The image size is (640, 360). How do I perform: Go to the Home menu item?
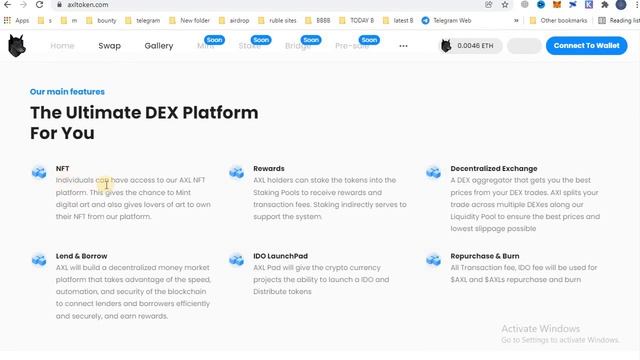[x=62, y=46]
